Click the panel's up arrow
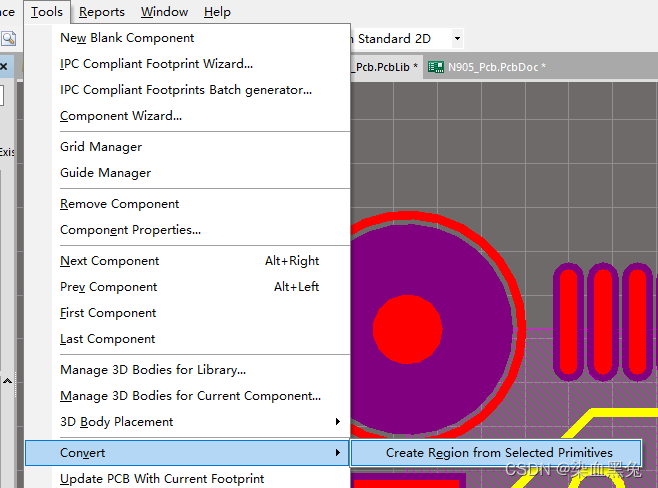 point(8,381)
